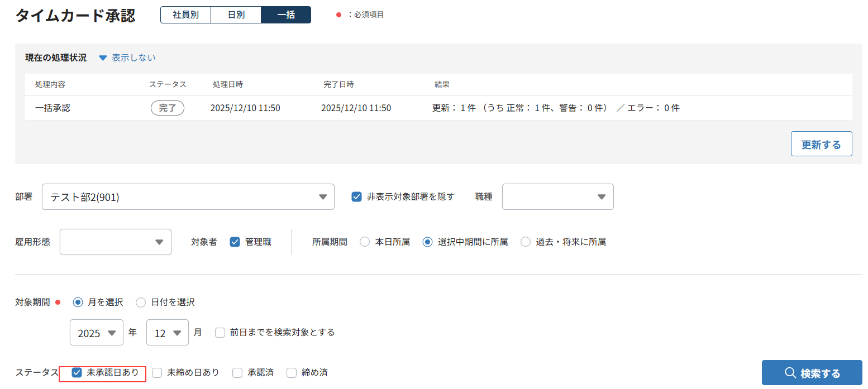
Task: Open the 職種 job type dropdown
Action: (x=557, y=197)
